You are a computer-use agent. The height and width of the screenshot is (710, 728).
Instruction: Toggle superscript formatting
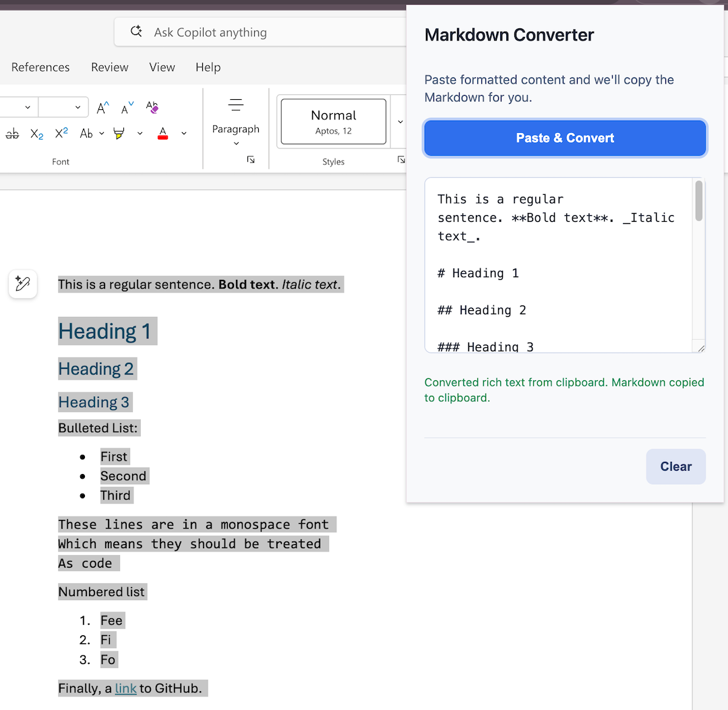(x=61, y=134)
